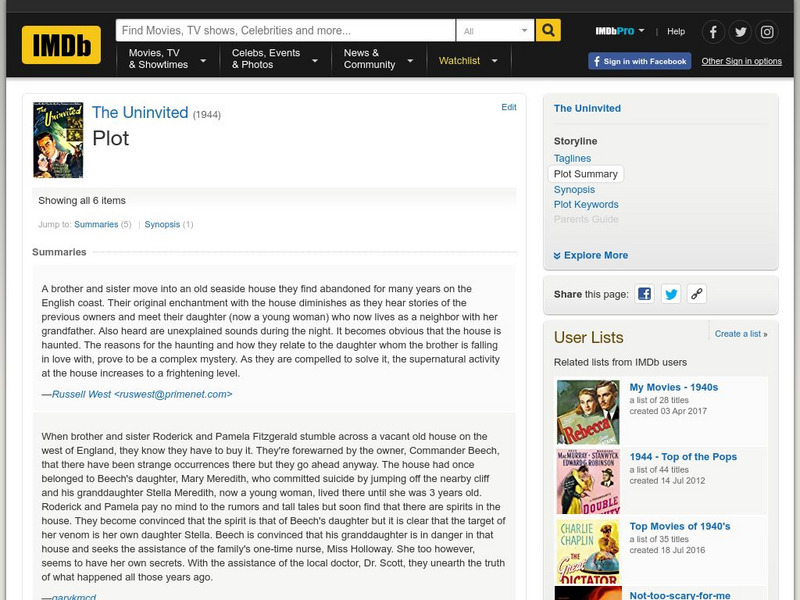Click the IMDb logo

[61, 45]
